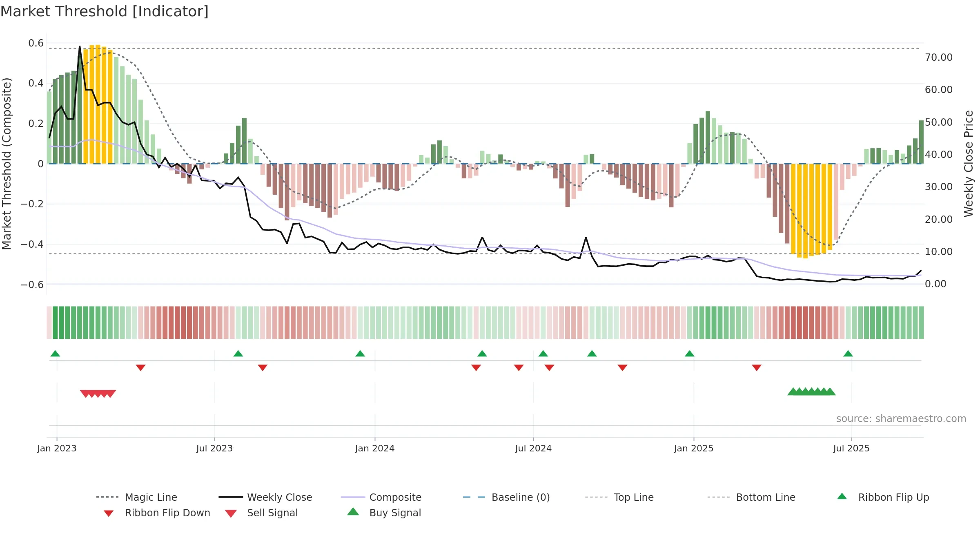This screenshot has height=551, width=980.
Task: Toggle the Top Line legend entry
Action: [619, 497]
